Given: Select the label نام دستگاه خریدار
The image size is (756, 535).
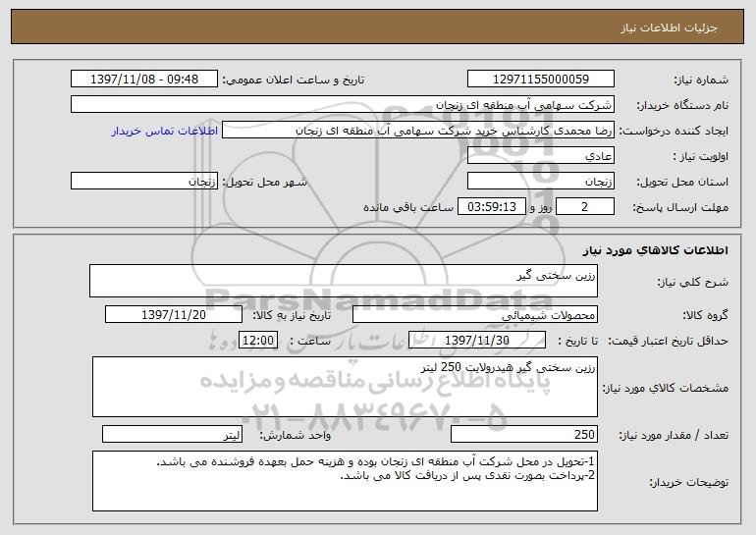Looking at the screenshot, I should click(682, 106).
